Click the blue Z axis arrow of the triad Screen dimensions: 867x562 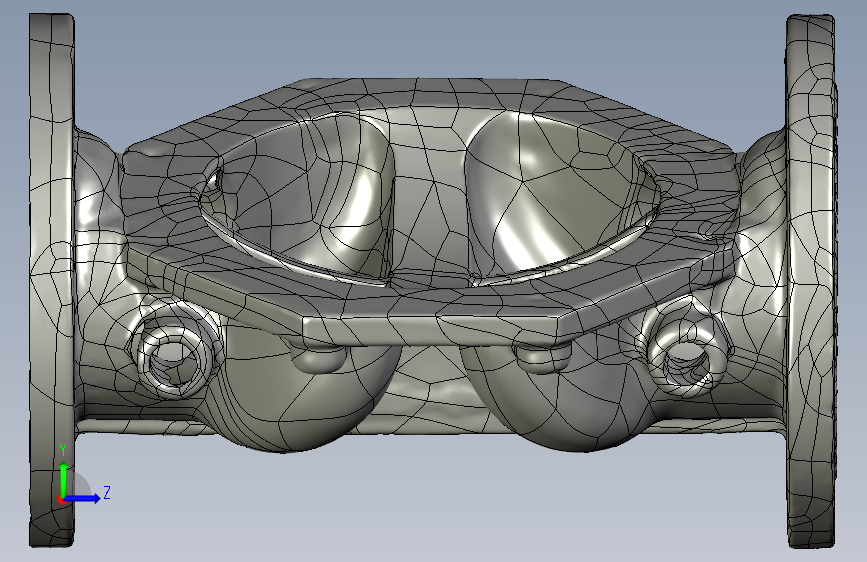[83, 498]
